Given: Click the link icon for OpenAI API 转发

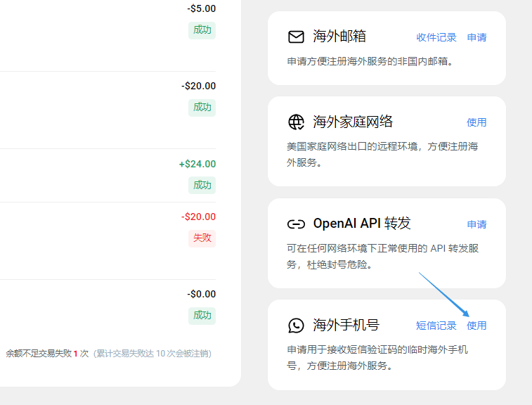Looking at the screenshot, I should [296, 224].
